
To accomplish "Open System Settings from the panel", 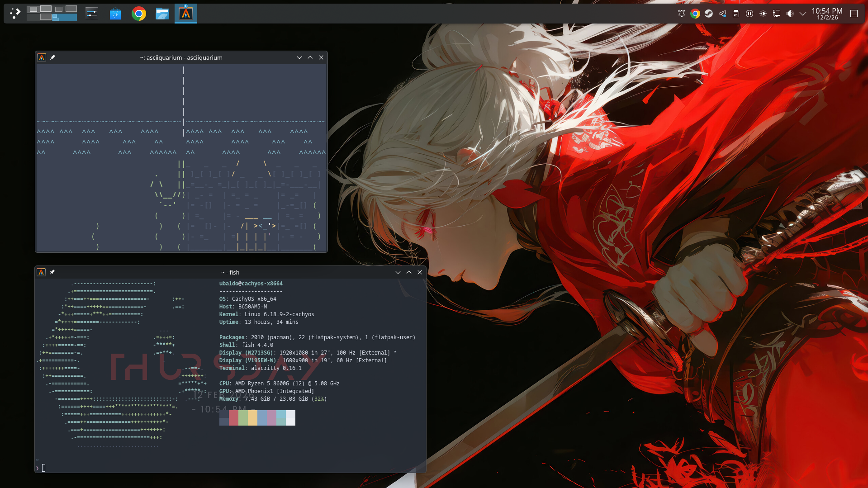I will click(x=92, y=14).
